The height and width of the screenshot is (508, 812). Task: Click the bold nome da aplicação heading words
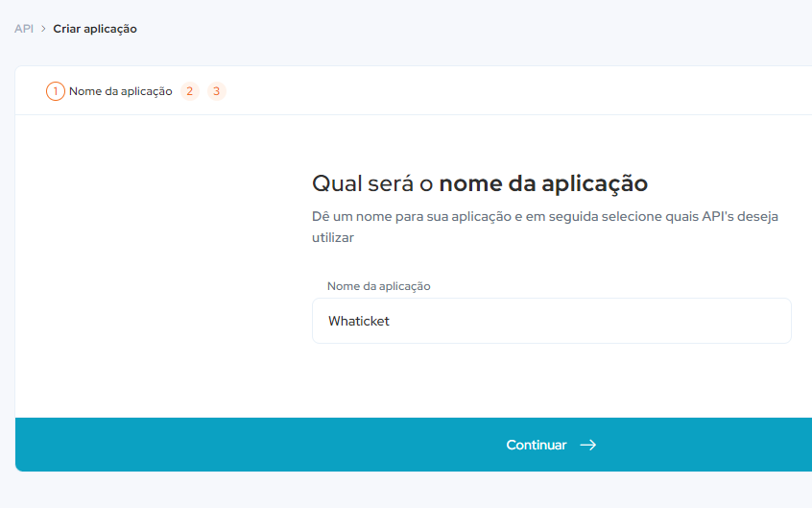[543, 183]
